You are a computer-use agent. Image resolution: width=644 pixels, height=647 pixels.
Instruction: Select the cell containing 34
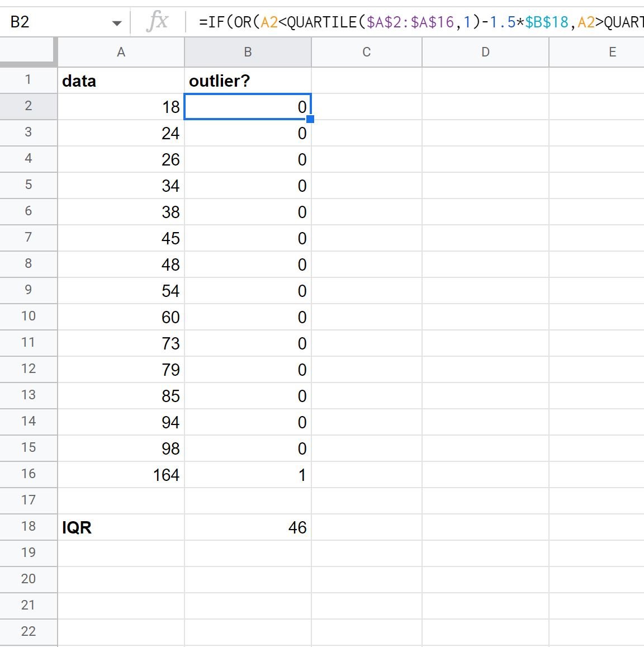click(121, 186)
